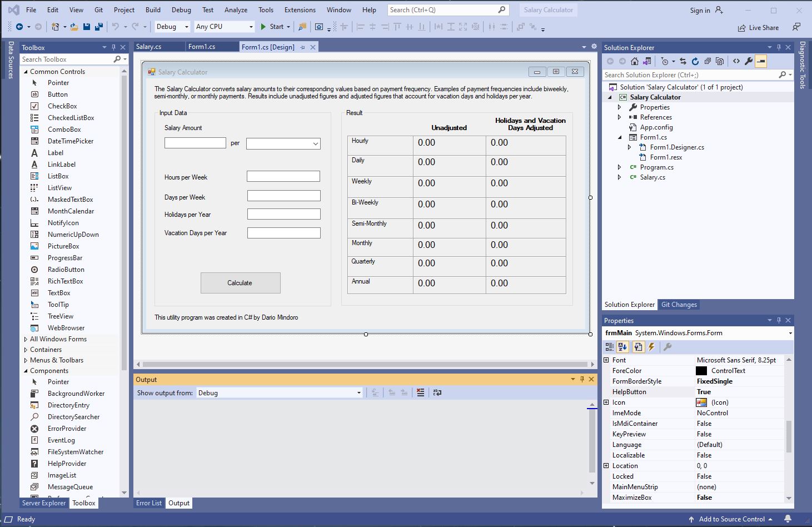This screenshot has height=527, width=812.
Task: Click Search Solution Explorer field
Action: (x=698, y=75)
